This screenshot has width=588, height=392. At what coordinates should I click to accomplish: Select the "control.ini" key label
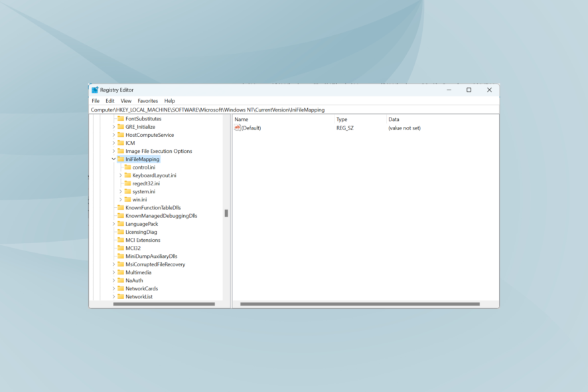click(143, 167)
